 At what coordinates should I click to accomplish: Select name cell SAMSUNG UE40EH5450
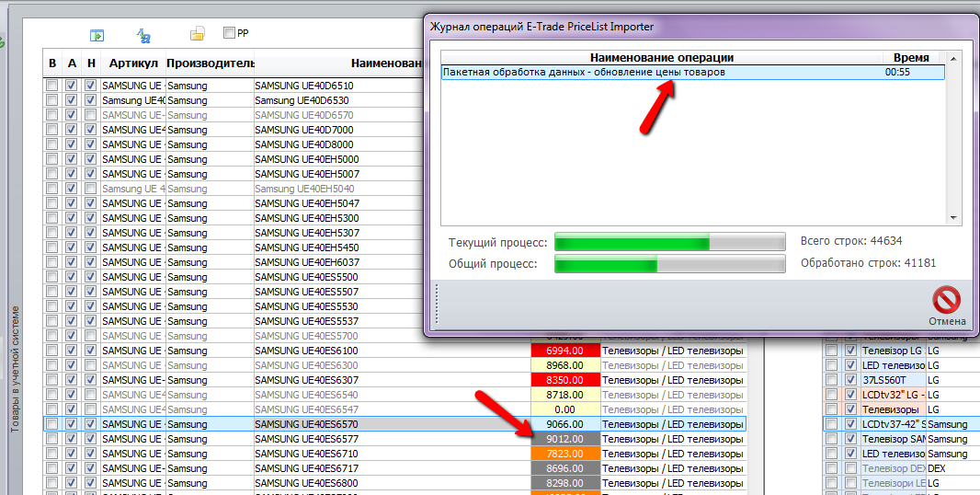click(338, 247)
